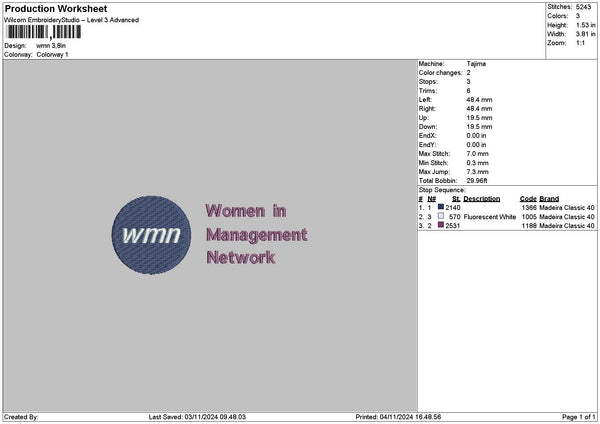This screenshot has width=600, height=424.
Task: Click the Max Stitch value 7.0 mm
Action: (x=478, y=154)
